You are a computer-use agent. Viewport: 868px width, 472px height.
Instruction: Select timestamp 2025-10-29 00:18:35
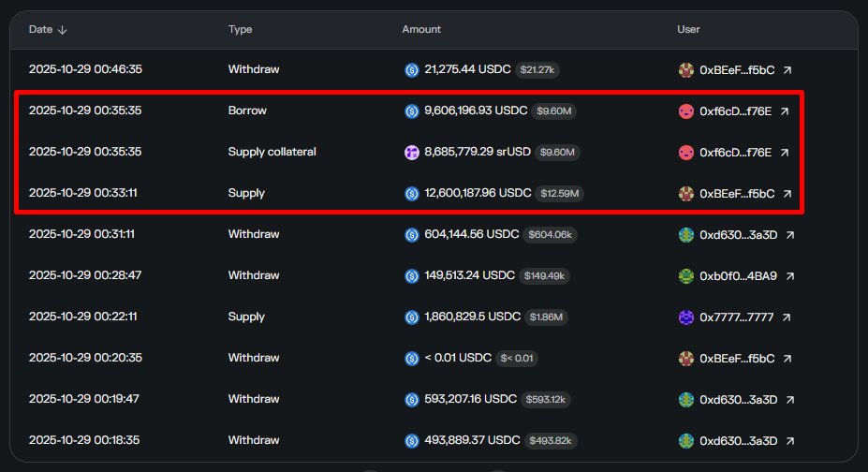click(84, 440)
